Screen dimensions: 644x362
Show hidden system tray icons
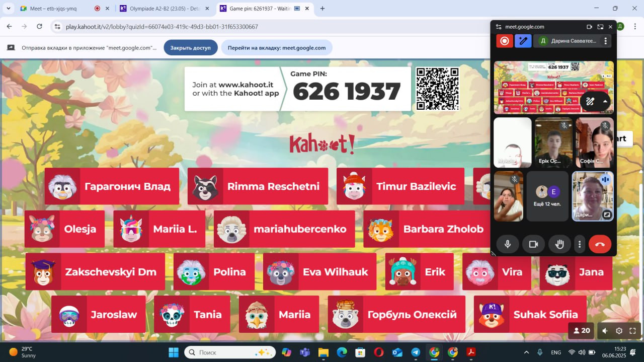(526, 352)
